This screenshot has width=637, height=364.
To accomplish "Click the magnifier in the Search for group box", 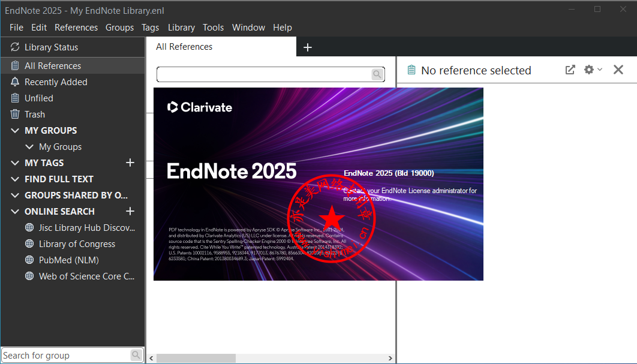I will pos(137,355).
